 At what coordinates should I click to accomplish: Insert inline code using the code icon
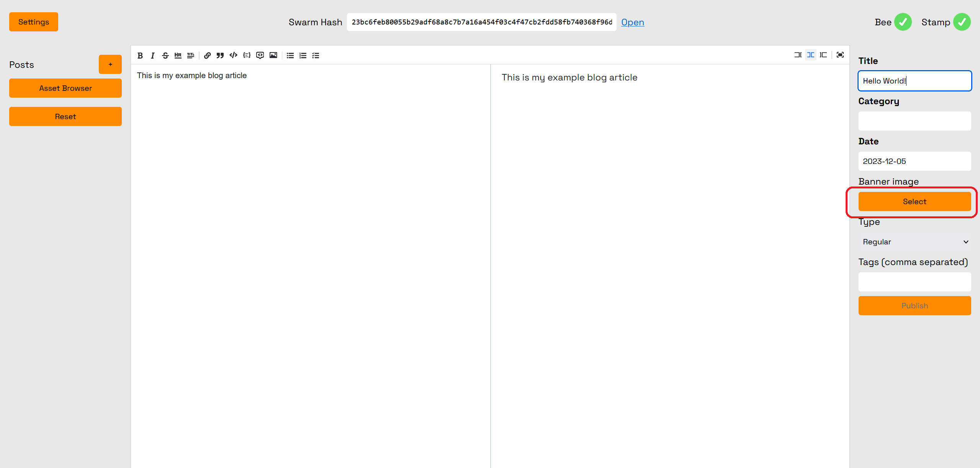233,56
